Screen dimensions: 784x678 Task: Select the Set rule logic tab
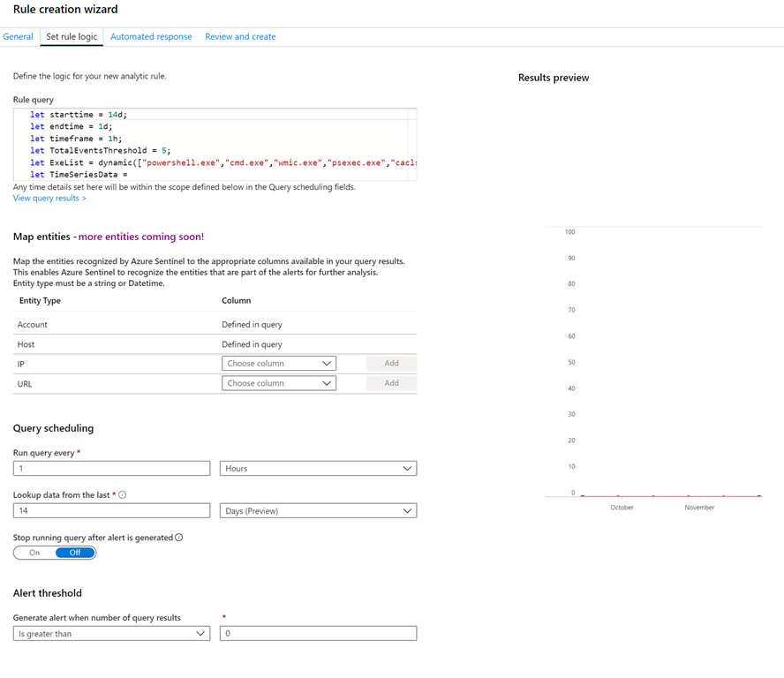pos(72,37)
